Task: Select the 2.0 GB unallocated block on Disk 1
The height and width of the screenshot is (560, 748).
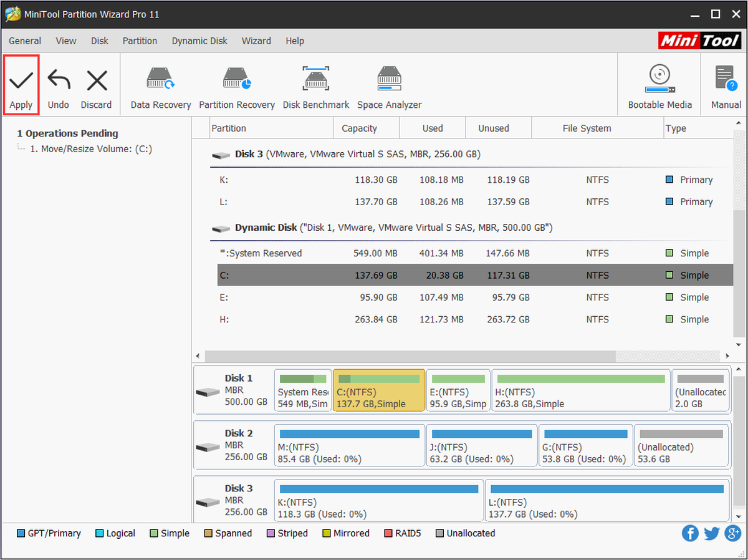Action: [700, 390]
